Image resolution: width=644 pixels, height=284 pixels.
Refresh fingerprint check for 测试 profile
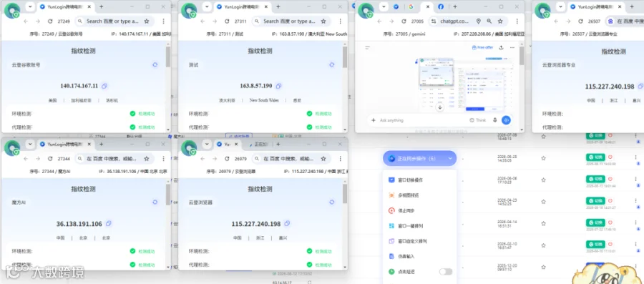332,65
